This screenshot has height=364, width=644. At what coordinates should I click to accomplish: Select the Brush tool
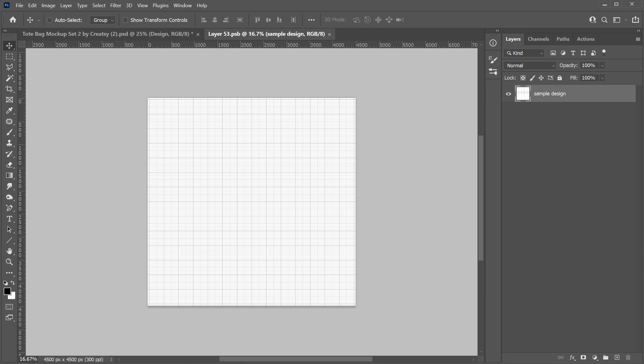[x=9, y=132]
